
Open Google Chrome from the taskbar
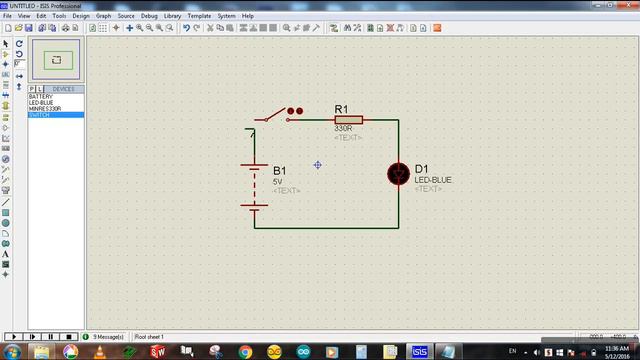[x=245, y=351]
